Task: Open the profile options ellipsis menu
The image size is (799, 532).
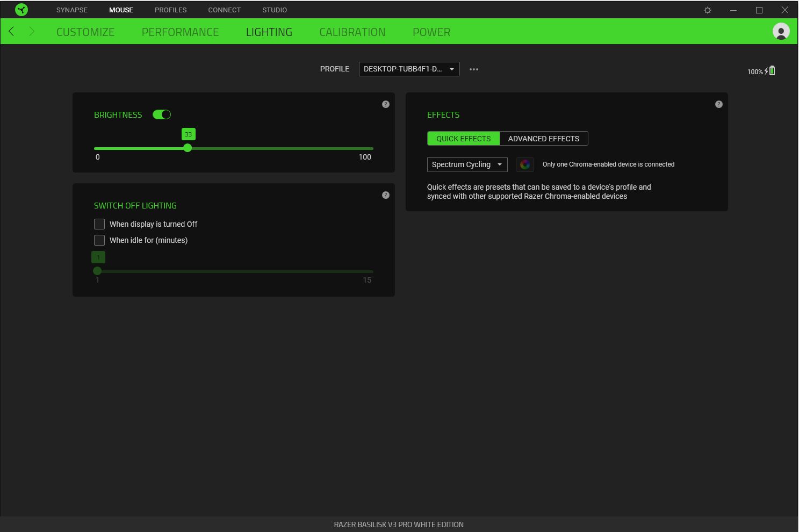Action: [474, 69]
